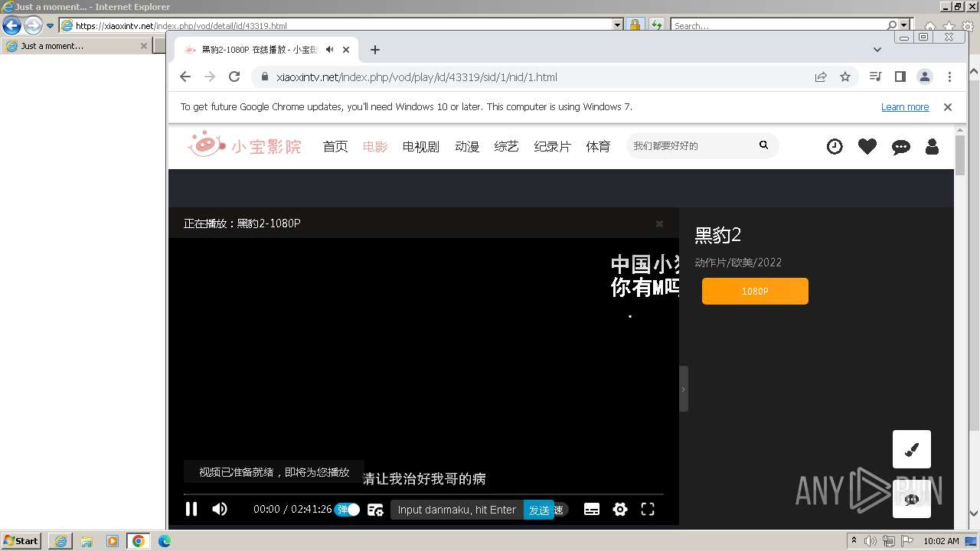Dismiss the Chrome update notification bar

948,107
